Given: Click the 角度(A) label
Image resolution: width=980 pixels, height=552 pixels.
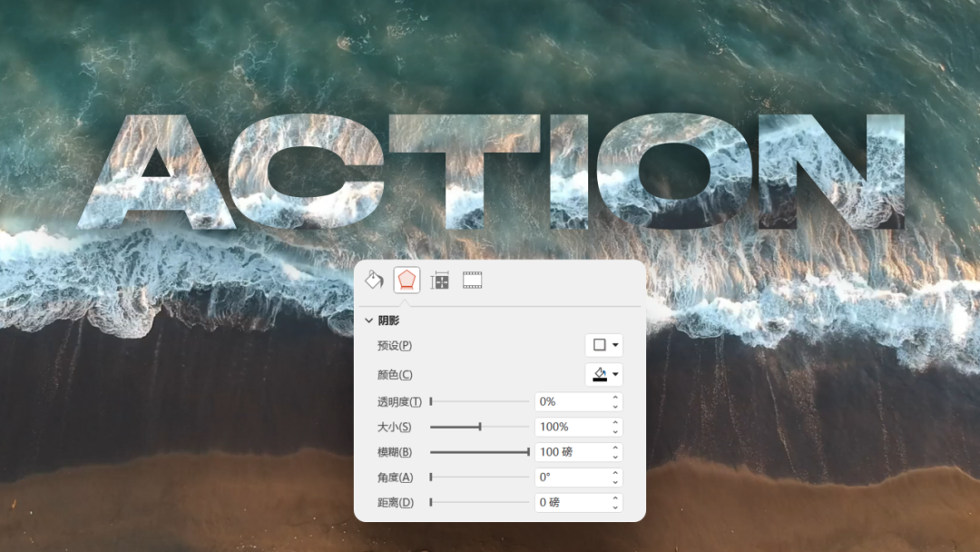Looking at the screenshot, I should tap(395, 477).
